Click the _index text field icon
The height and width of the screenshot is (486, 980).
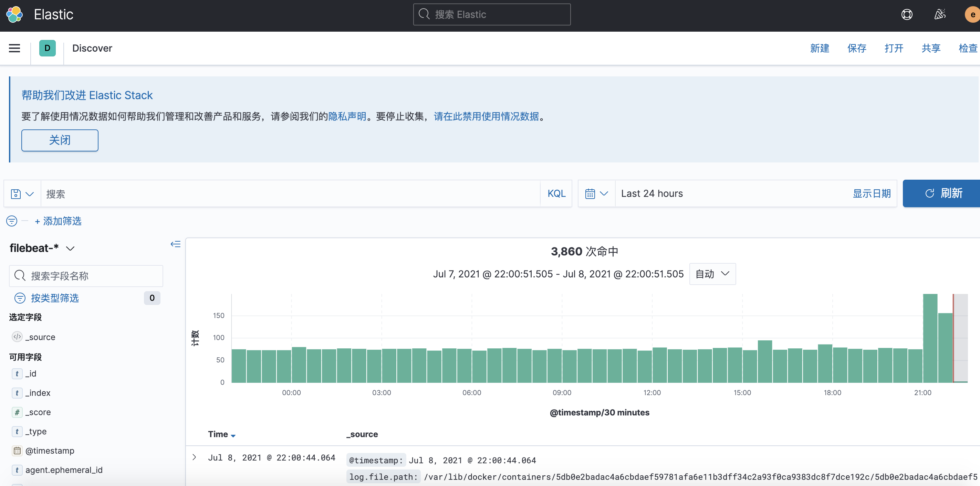coord(17,393)
